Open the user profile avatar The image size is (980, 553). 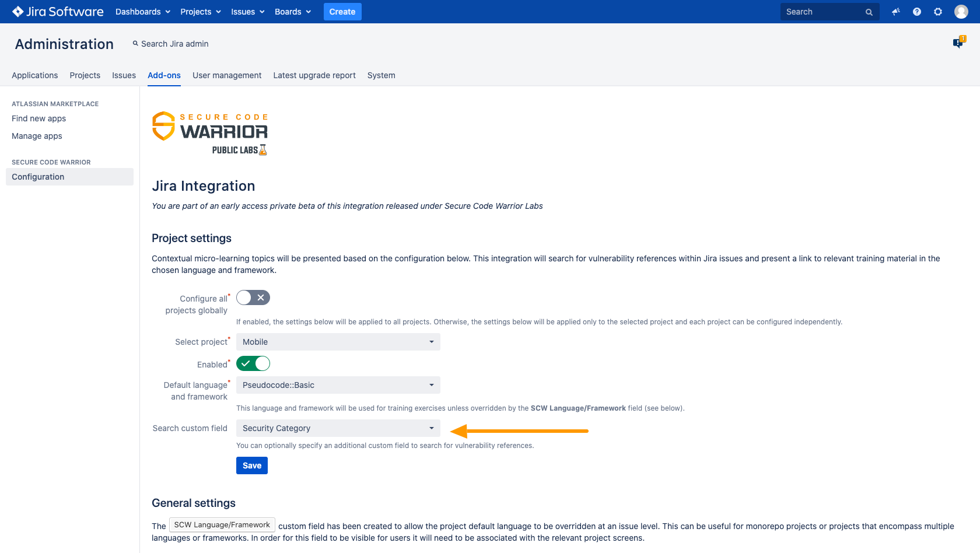[961, 12]
